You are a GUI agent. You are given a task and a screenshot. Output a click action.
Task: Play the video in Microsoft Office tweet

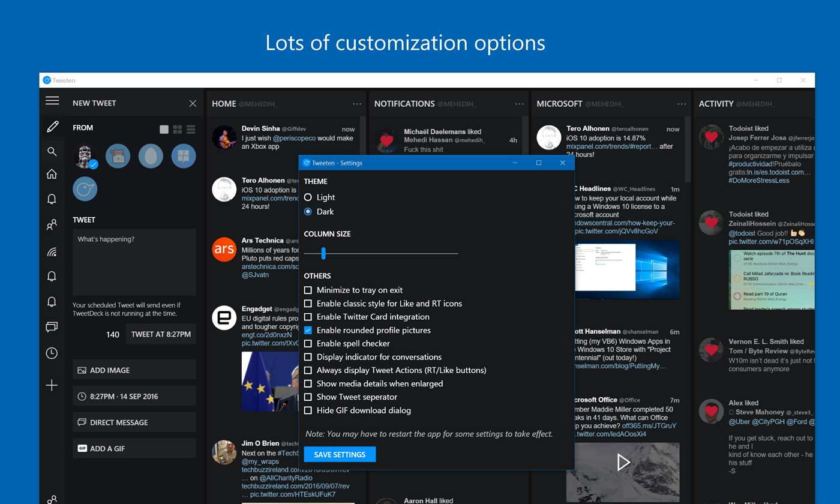[624, 462]
